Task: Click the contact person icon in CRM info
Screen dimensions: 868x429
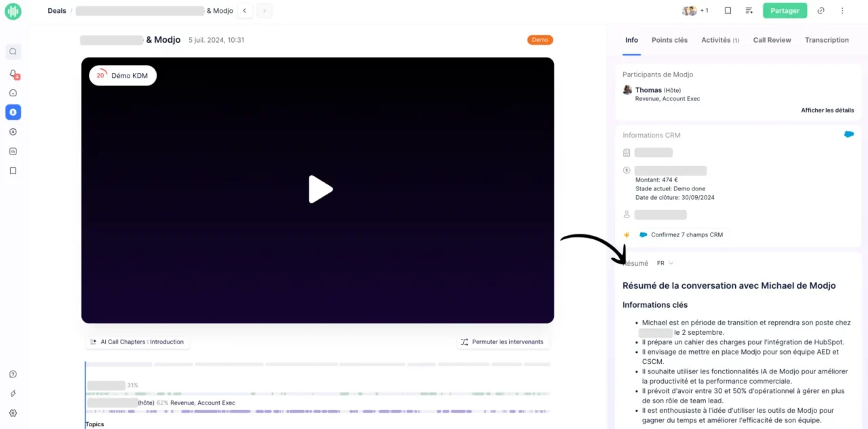Action: point(627,214)
